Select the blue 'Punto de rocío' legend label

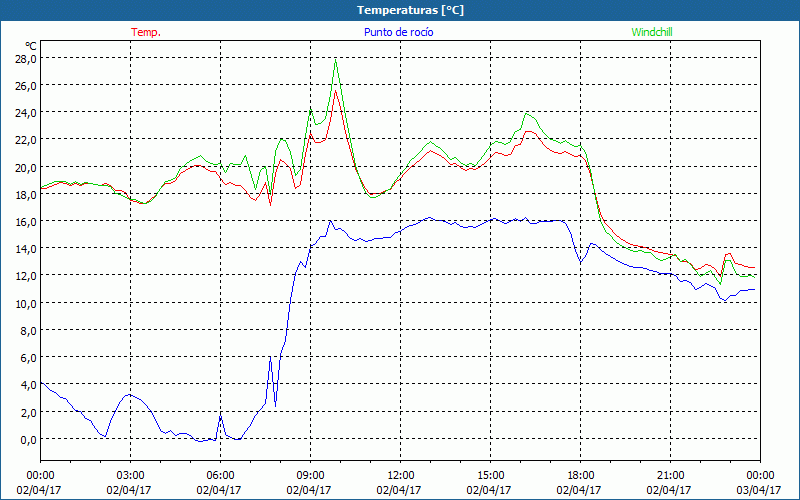(x=398, y=32)
